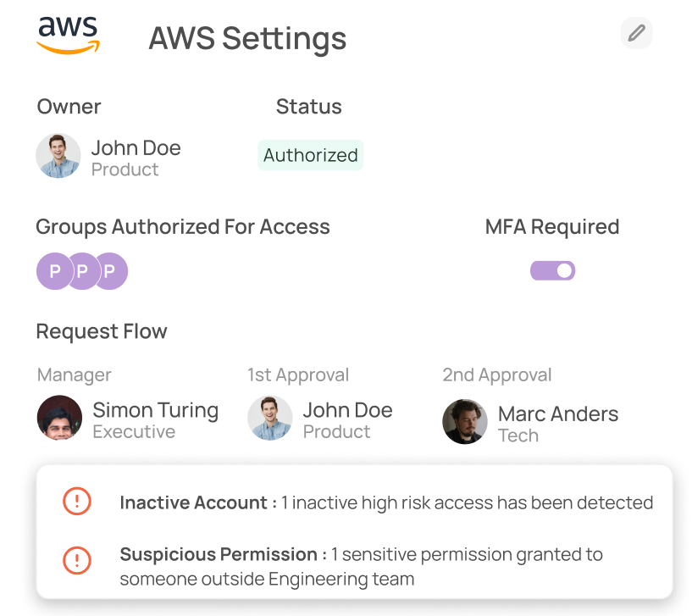Select Simon Turing's manager avatar
The width and height of the screenshot is (692, 616).
point(59,419)
